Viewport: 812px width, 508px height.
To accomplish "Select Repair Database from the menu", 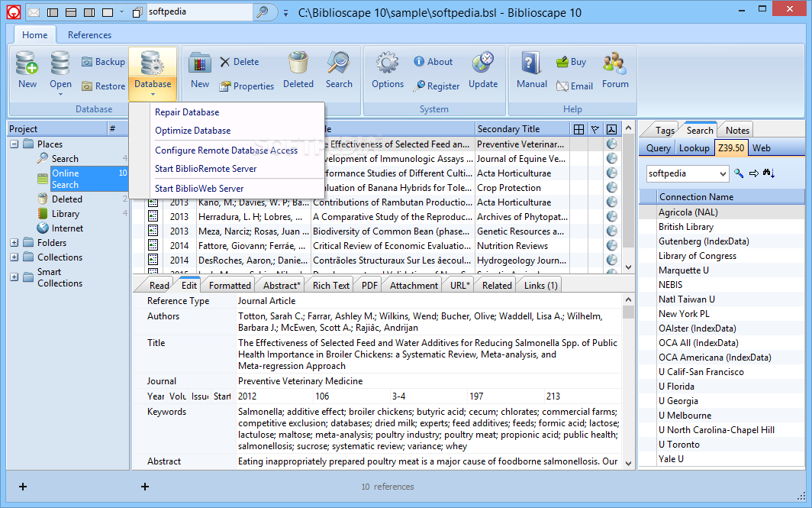I will click(187, 112).
